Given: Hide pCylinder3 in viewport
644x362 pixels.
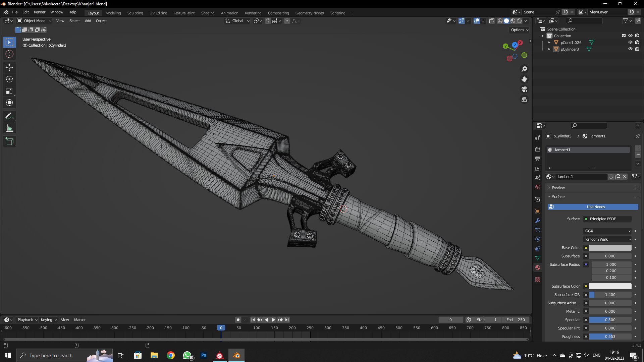Looking at the screenshot, I should tap(630, 49).
